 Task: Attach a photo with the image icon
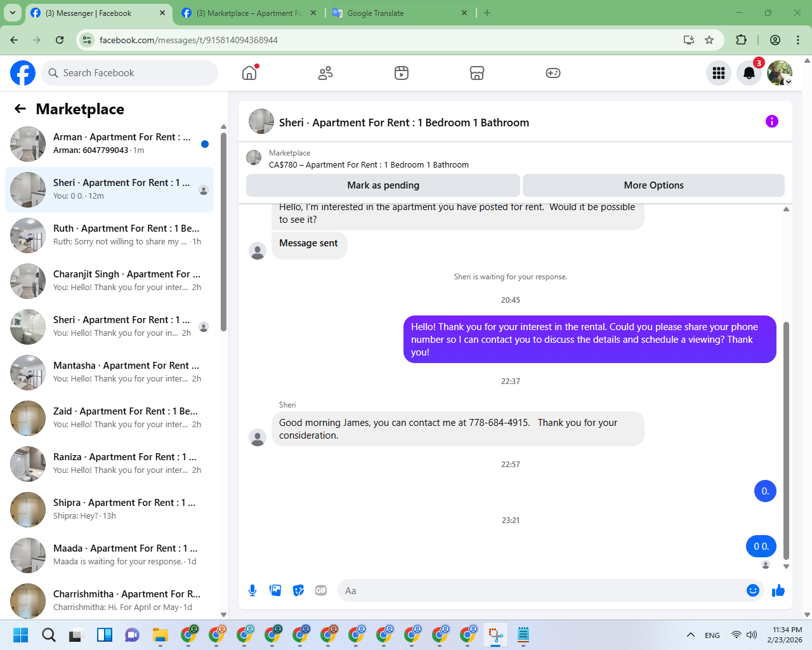275,590
